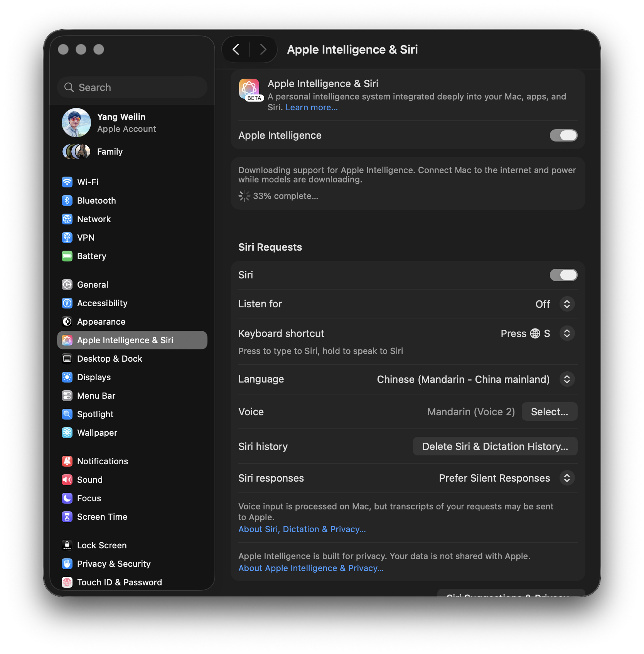The height and width of the screenshot is (654, 644).
Task: Click the voice Select… button
Action: click(549, 411)
